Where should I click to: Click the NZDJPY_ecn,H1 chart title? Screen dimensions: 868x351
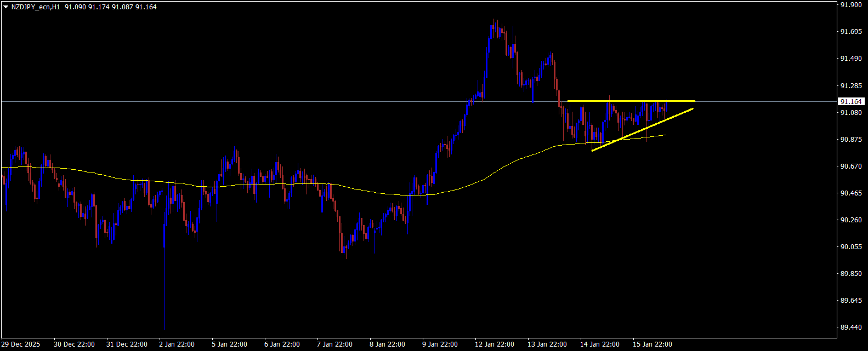[35, 7]
